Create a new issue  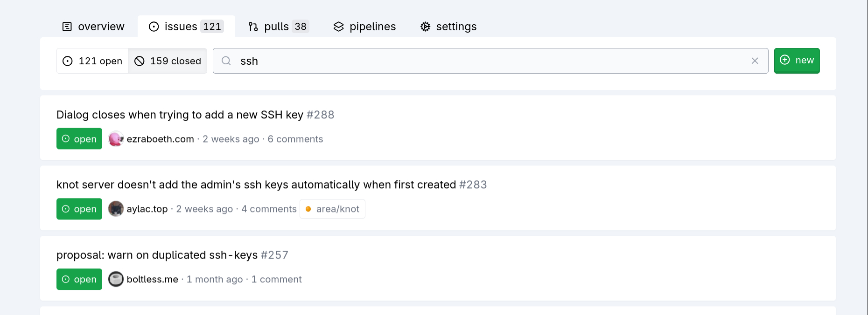click(797, 61)
